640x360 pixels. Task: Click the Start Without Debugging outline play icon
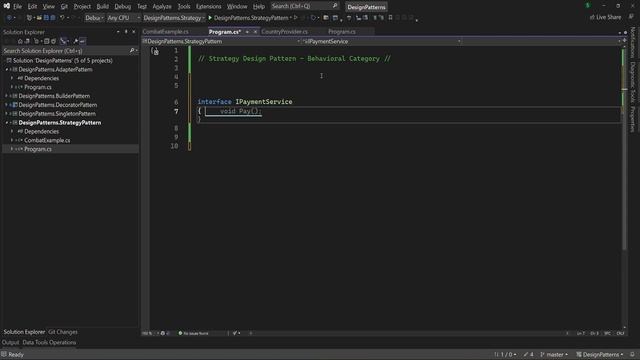[296, 18]
